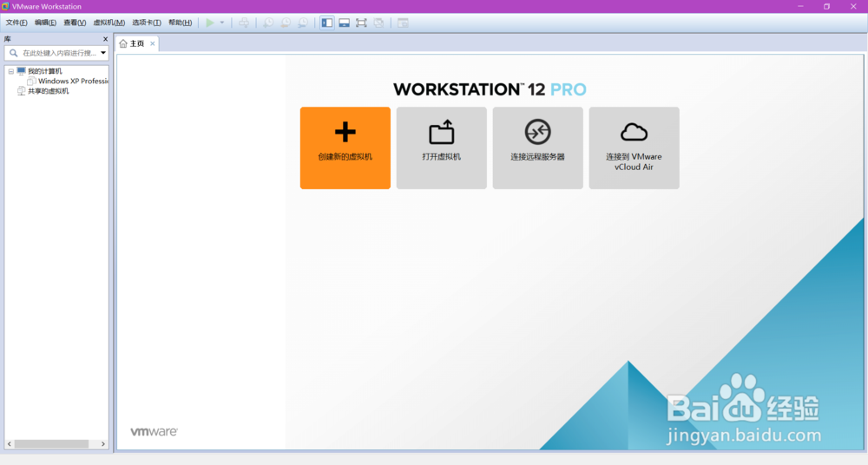This screenshot has height=465, width=868.
Task: Restore down the VMware Workstation window
Action: tap(826, 7)
